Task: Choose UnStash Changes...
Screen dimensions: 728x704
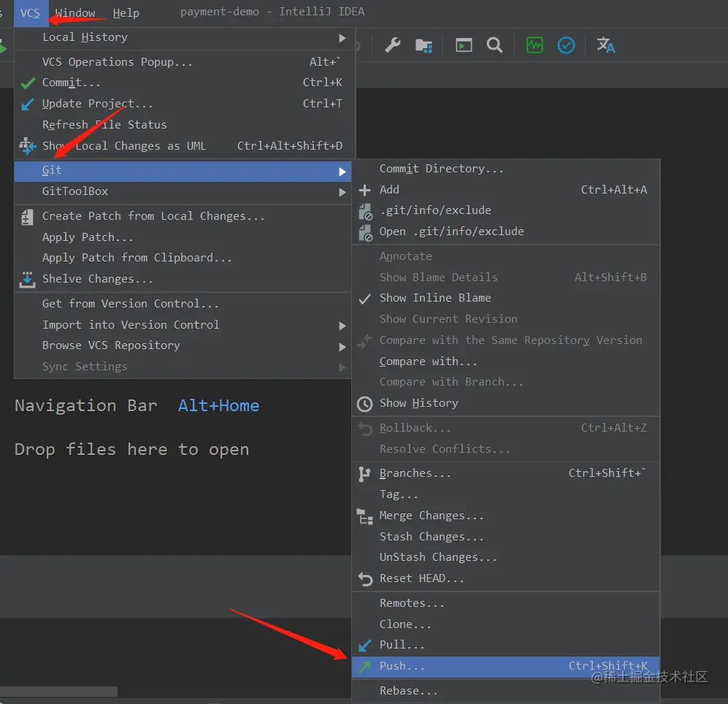Action: click(x=505, y=557)
